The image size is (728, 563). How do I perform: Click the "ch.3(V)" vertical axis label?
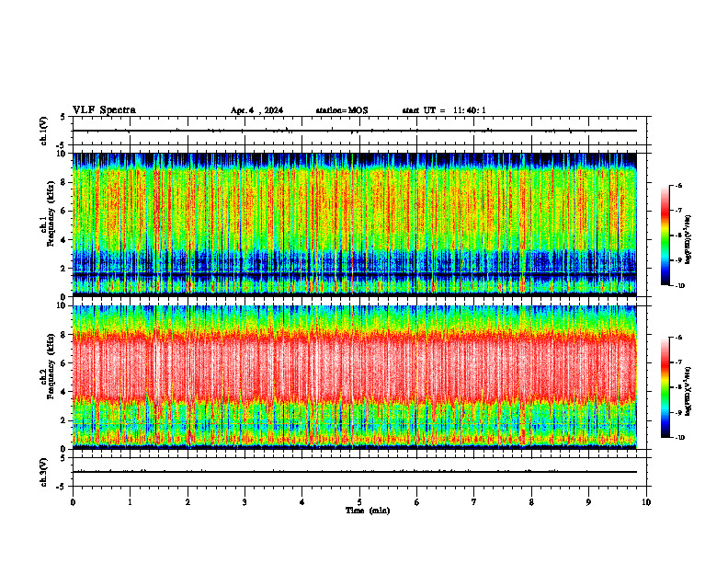coord(44,472)
